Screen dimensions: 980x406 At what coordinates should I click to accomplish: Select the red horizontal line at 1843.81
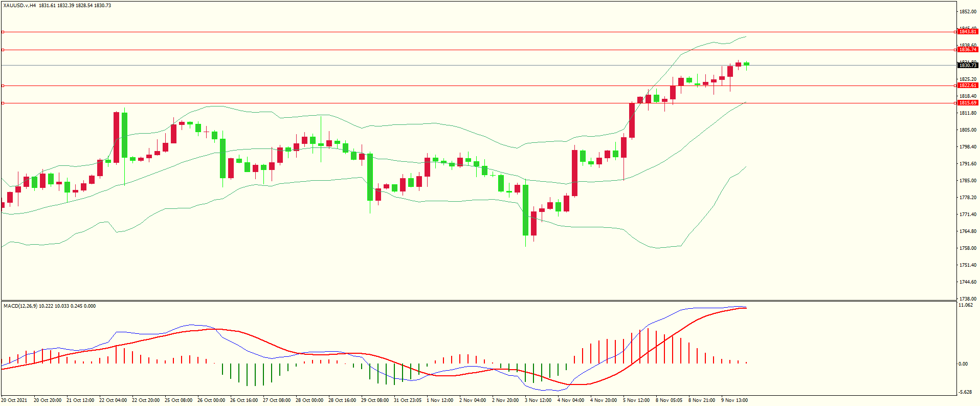coord(479,32)
